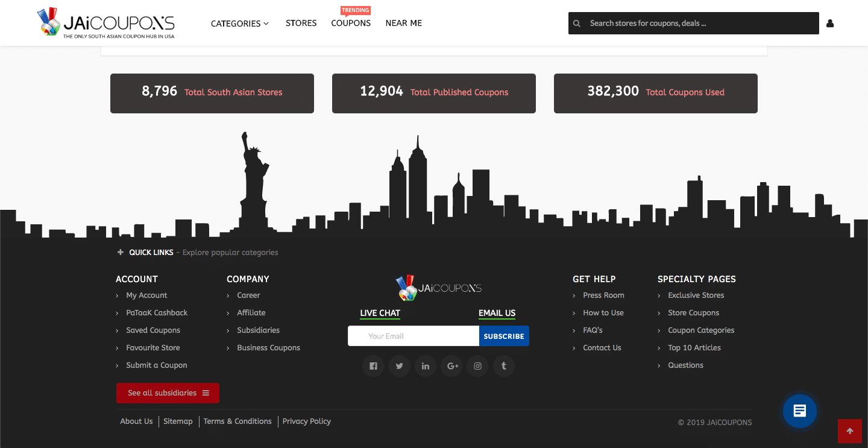Screen dimensions: 868x448
Task: Open the Contact Us link
Action: point(602,348)
